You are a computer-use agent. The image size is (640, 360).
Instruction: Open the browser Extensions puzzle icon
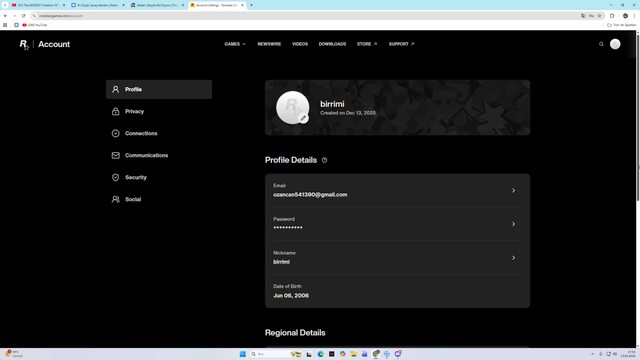click(612, 16)
